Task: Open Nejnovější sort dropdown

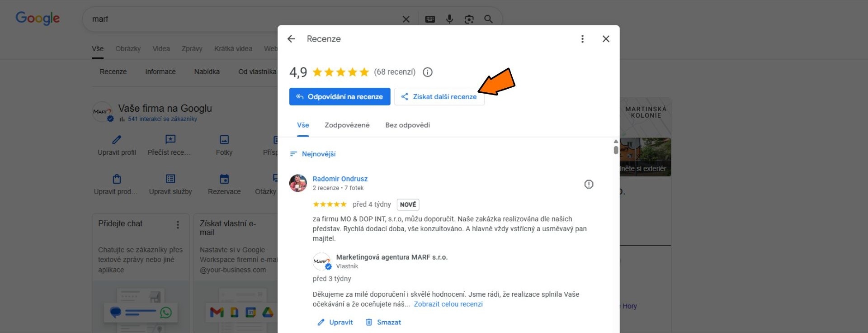Action: point(313,154)
